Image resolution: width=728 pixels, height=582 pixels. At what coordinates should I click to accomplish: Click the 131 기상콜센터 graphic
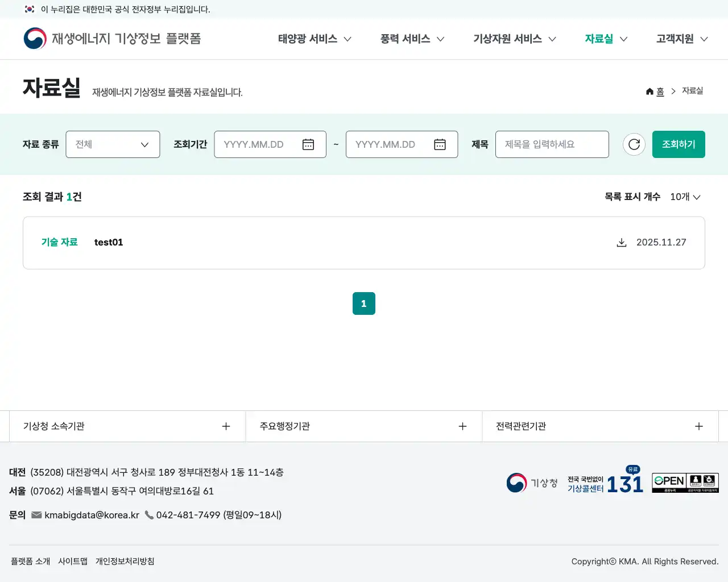point(603,483)
